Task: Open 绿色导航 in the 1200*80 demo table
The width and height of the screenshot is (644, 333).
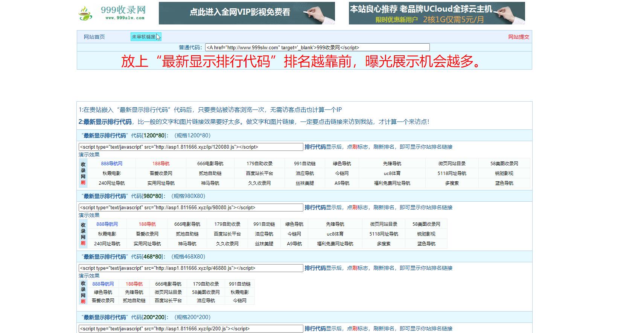Action: point(342,164)
